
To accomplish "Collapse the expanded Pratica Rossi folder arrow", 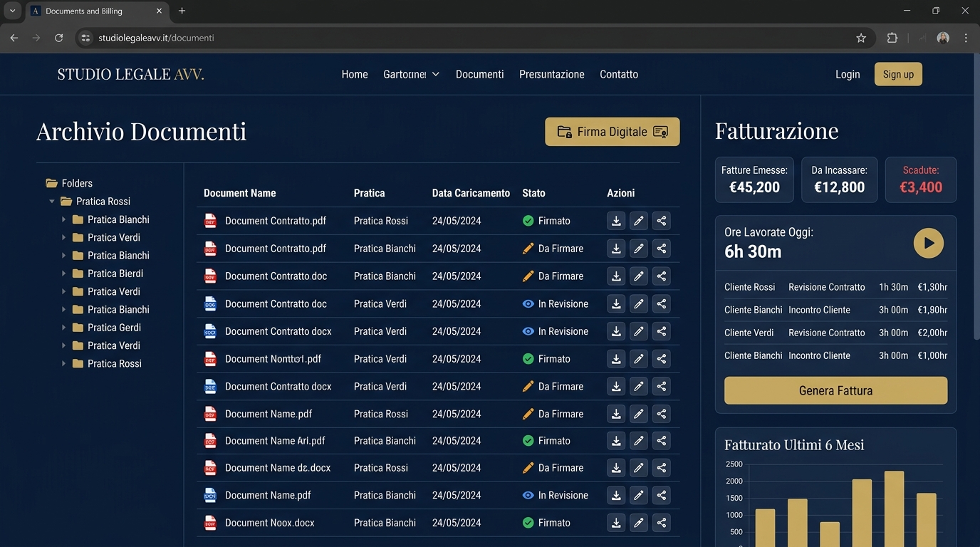I will 51,202.
